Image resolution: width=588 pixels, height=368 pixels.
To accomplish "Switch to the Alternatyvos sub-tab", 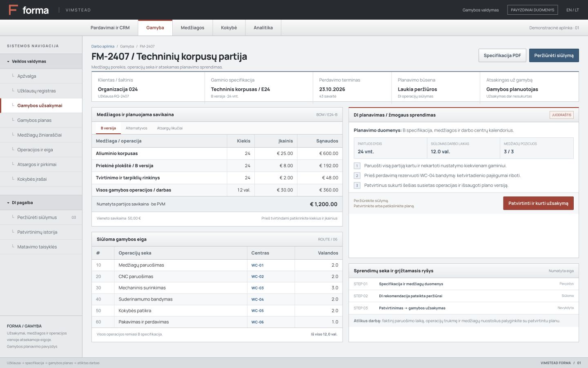I will click(x=136, y=128).
